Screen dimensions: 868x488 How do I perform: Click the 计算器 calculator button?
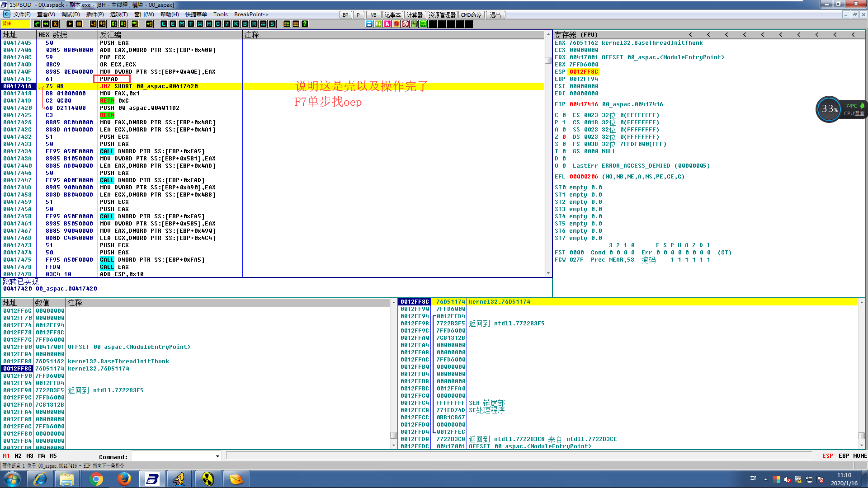click(415, 15)
